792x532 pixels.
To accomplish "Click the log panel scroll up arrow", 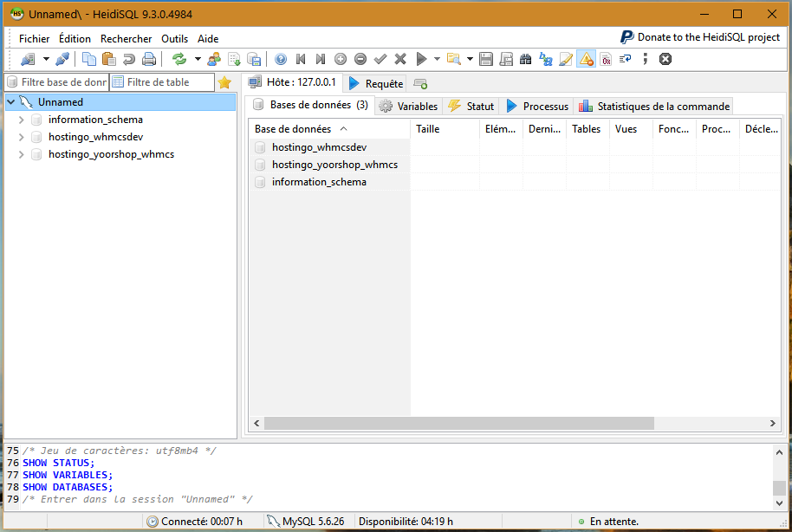I will click(779, 452).
